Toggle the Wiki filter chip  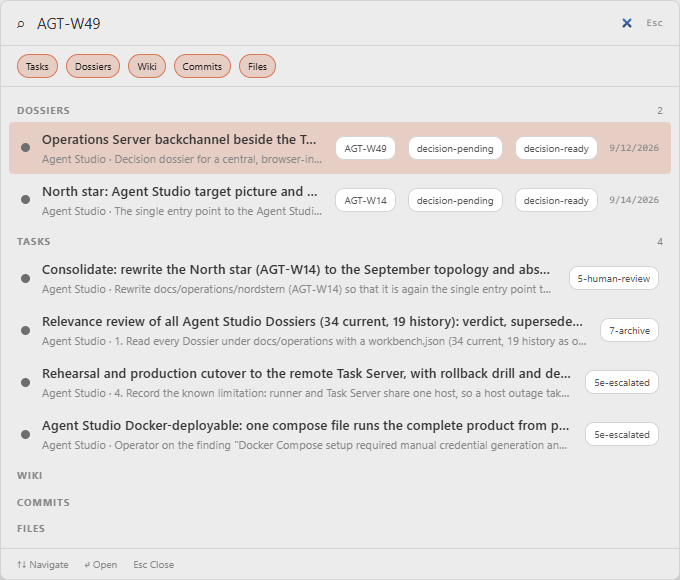(x=147, y=66)
